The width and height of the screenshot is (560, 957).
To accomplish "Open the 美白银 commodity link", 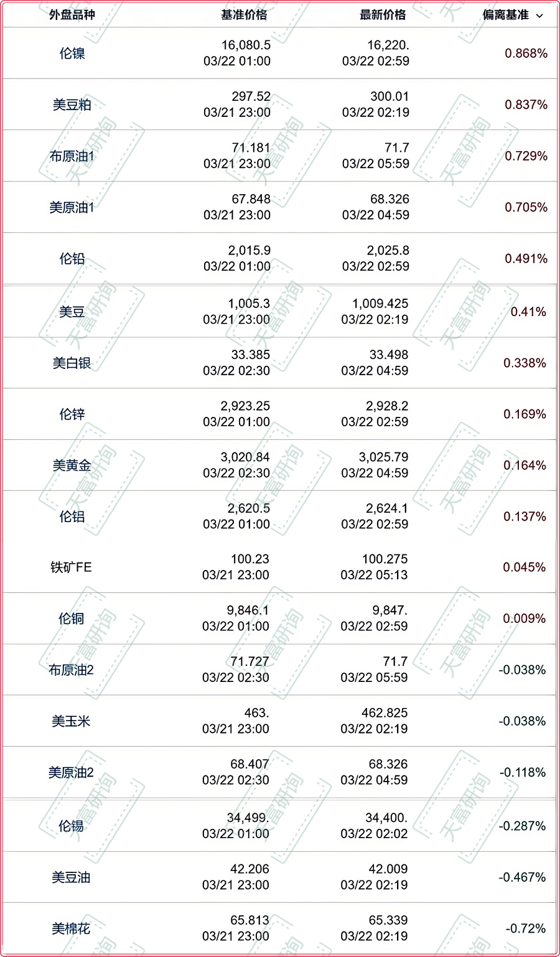I will (72, 363).
